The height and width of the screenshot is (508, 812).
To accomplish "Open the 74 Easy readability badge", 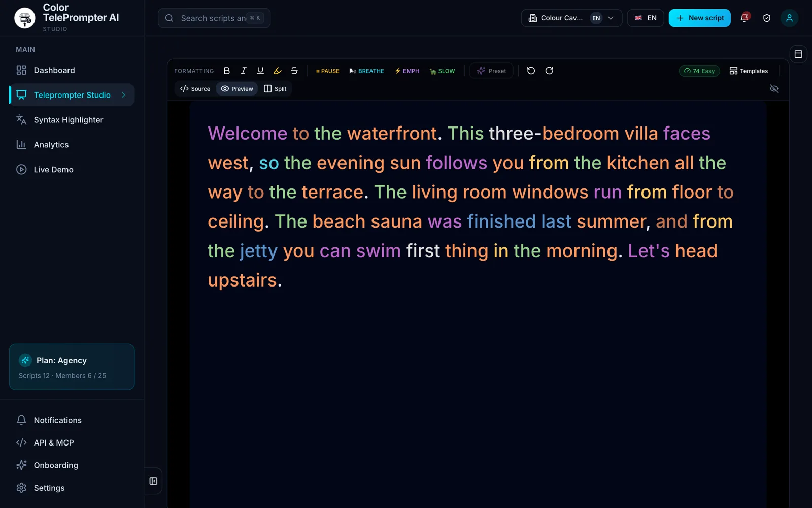I will (699, 71).
